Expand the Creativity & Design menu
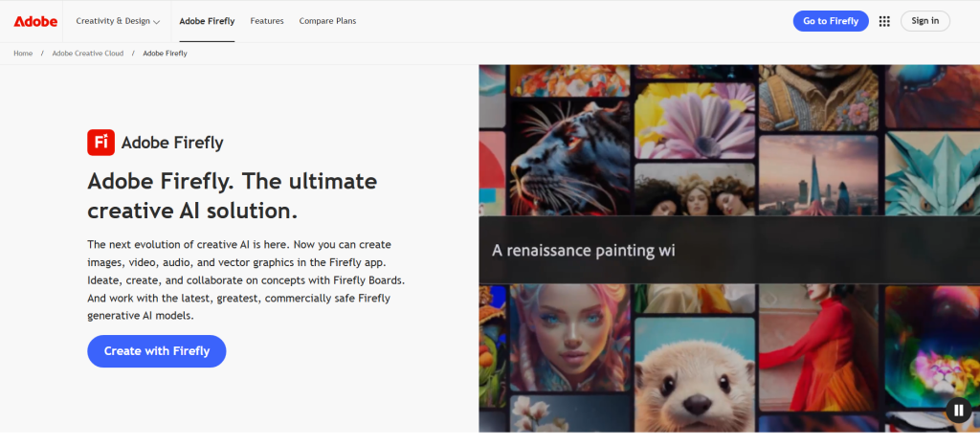The width and height of the screenshot is (980, 446). [118, 21]
